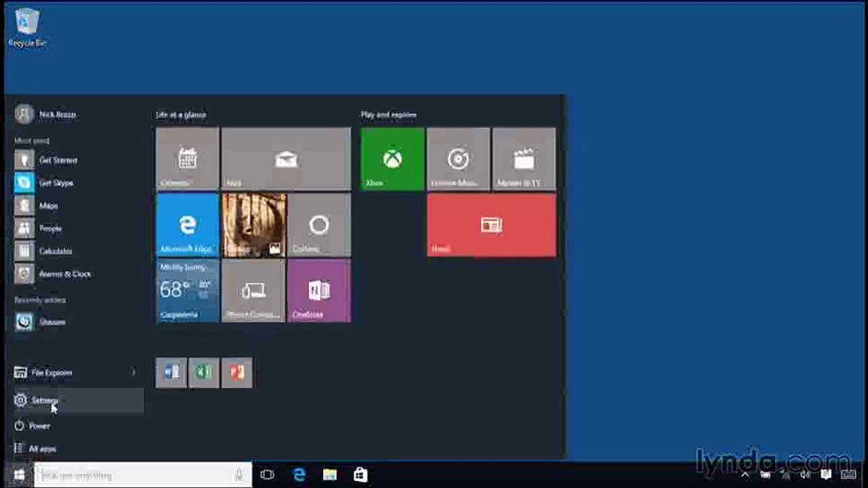
Task: Open File Explorer from the taskbar
Action: 330,475
